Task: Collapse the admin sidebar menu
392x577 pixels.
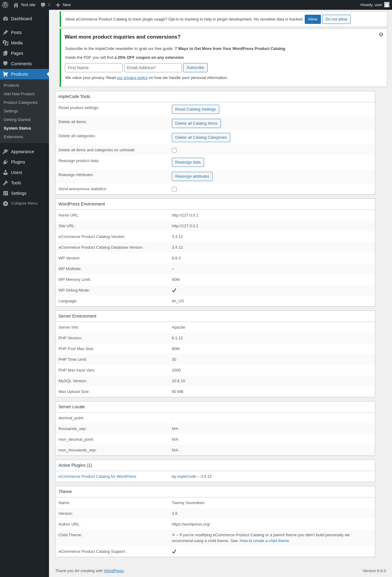Action: (x=20, y=203)
